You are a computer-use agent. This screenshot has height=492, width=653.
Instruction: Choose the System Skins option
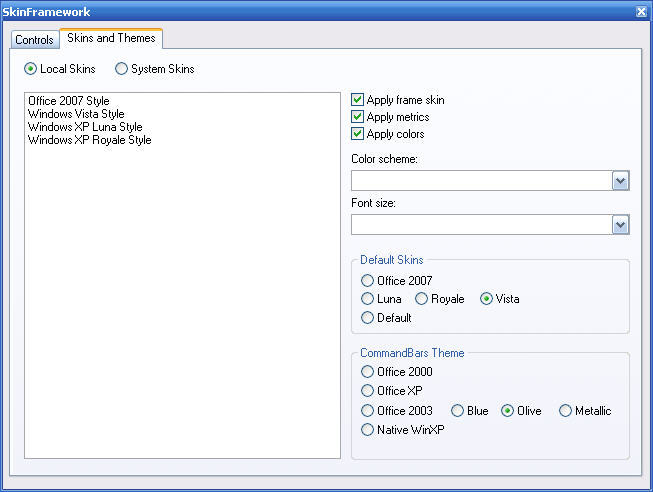pyautogui.click(x=121, y=69)
